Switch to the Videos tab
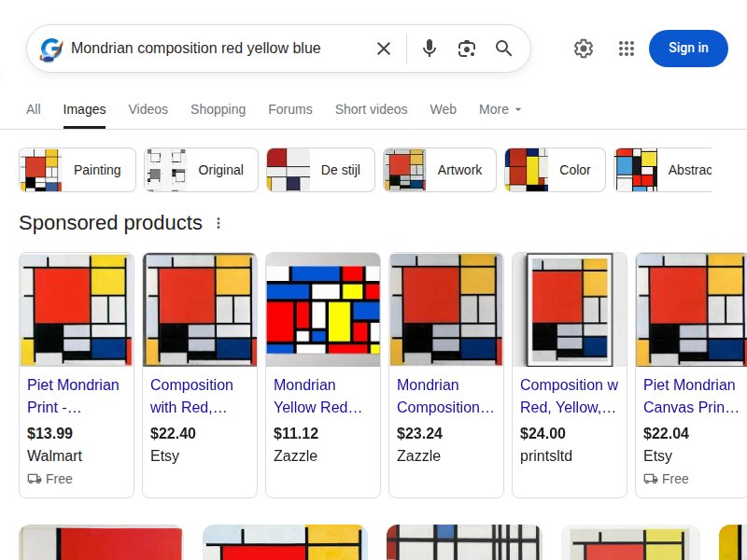Screen dimensions: 747x560 point(148,109)
